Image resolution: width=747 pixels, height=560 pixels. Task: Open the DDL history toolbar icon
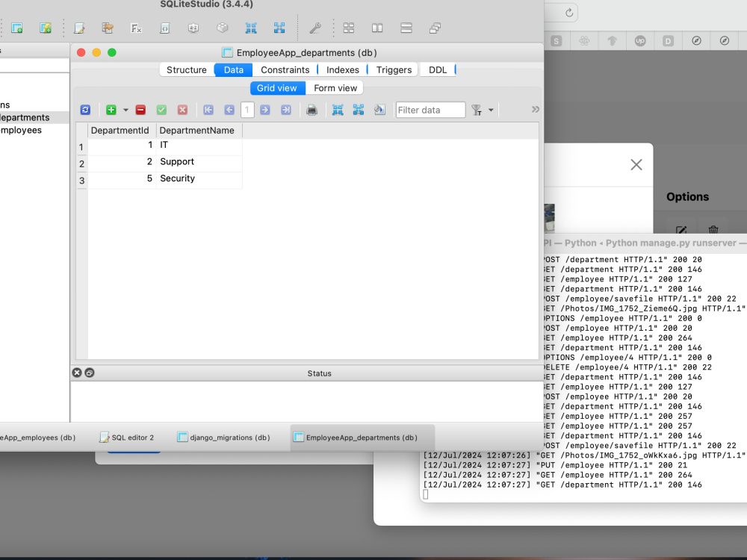click(x=108, y=28)
